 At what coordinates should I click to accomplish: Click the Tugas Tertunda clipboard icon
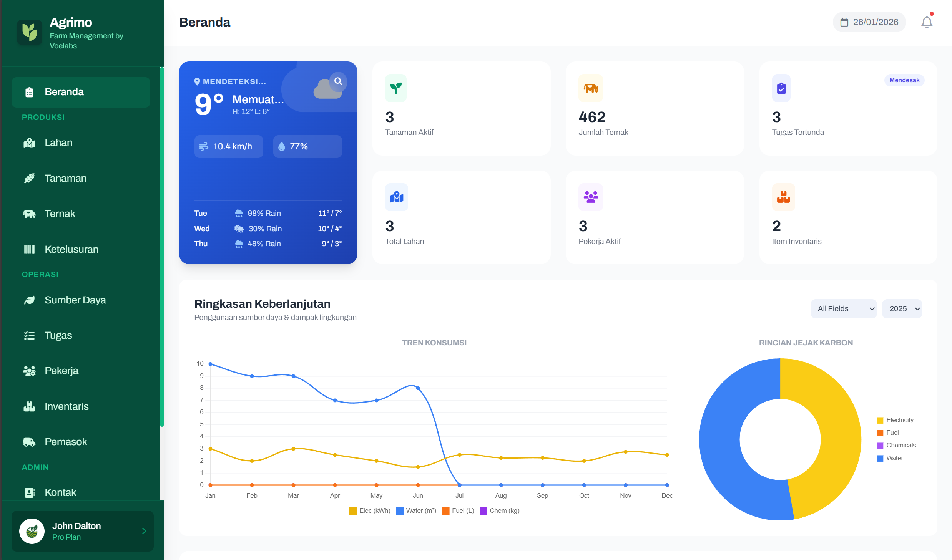coord(781,88)
